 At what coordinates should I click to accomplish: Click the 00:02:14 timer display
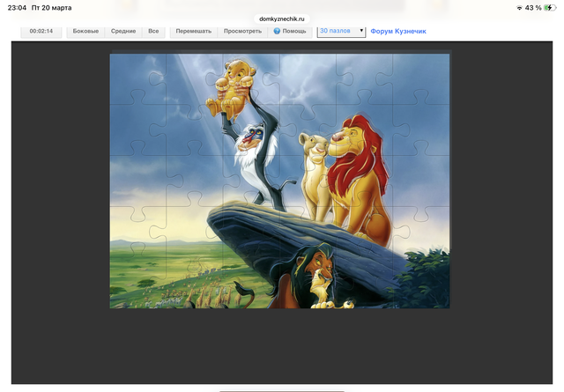click(41, 32)
